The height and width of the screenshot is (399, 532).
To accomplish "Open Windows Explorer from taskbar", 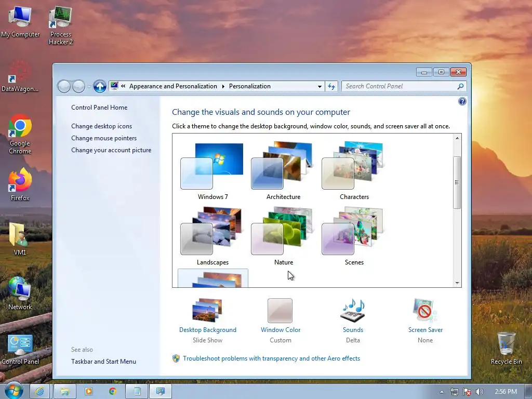I will (65, 392).
